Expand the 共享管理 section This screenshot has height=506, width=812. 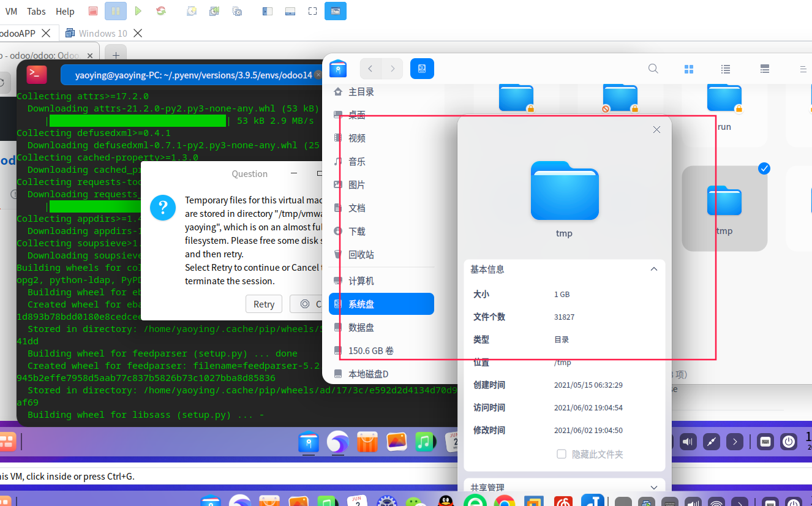click(x=654, y=488)
